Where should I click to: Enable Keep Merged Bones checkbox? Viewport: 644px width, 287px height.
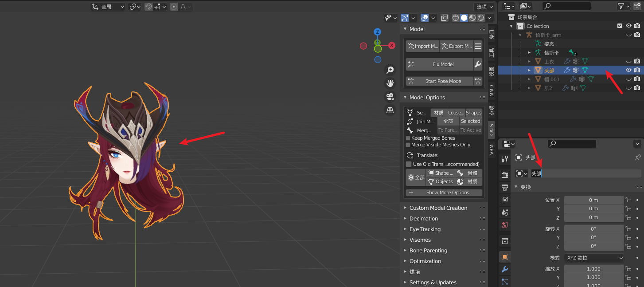tap(408, 138)
